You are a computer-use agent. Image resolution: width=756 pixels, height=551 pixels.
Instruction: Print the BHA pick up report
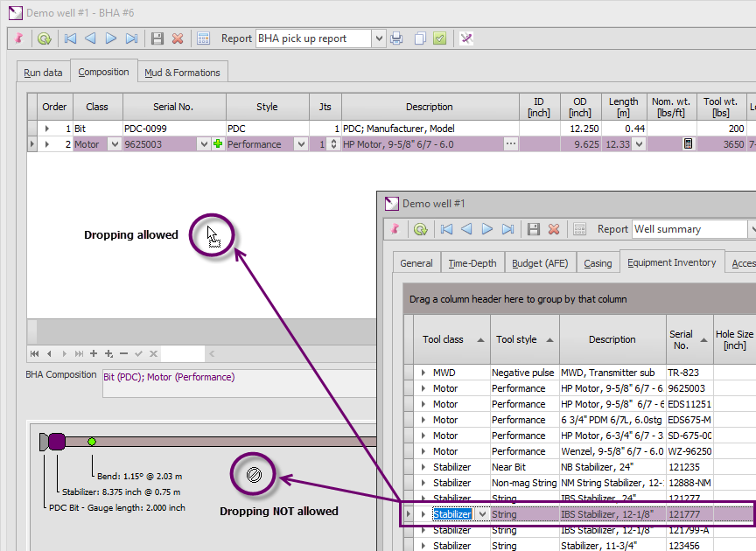396,38
